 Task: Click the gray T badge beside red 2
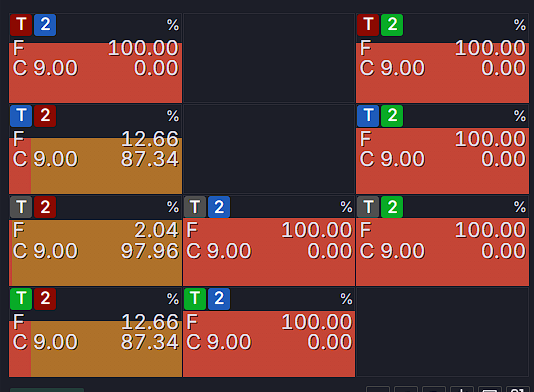point(21,207)
